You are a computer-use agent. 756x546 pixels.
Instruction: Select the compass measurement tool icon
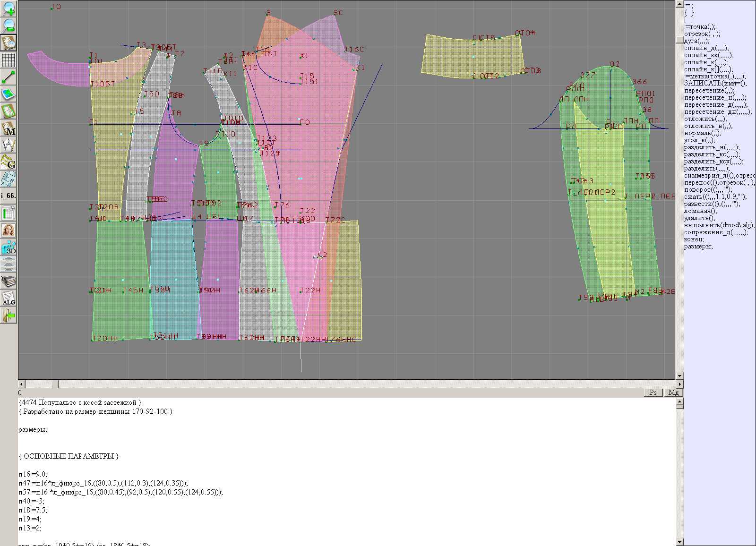[x=9, y=145]
